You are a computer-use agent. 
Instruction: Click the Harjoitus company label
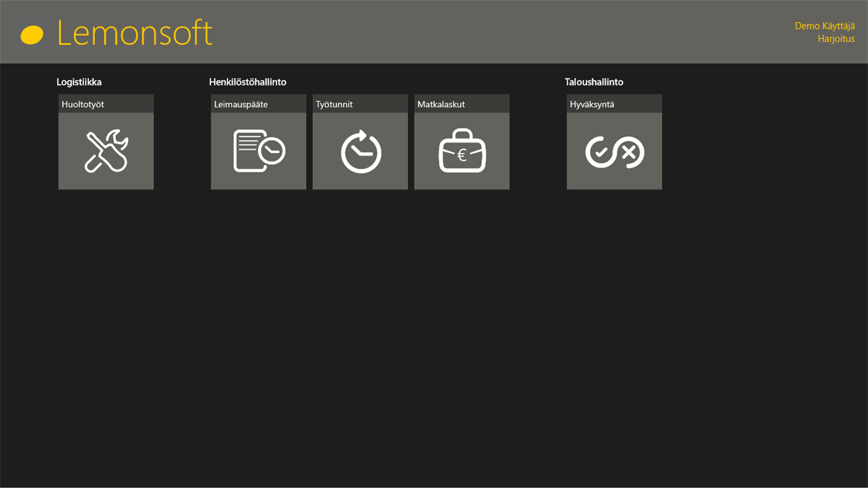pyautogui.click(x=836, y=39)
